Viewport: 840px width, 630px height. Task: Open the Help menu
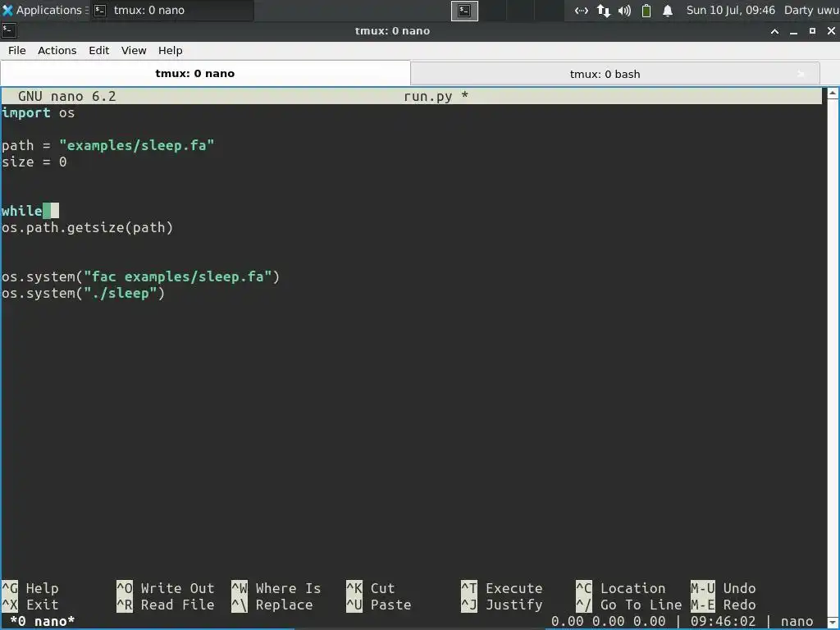click(171, 50)
